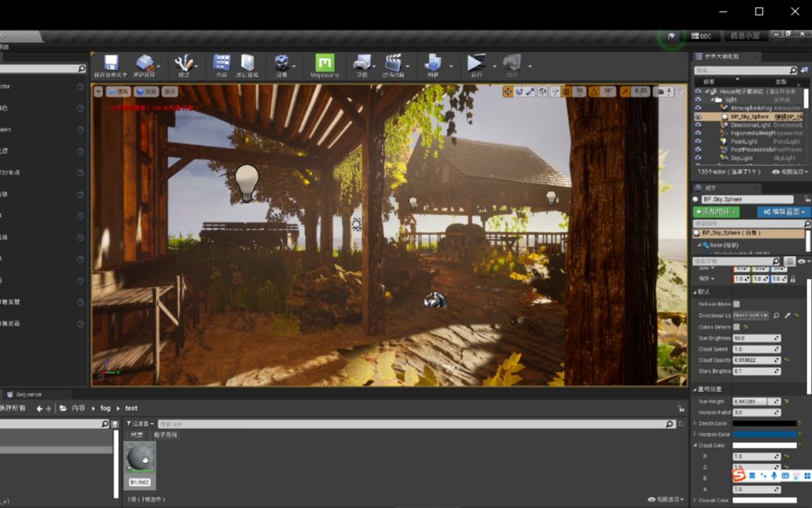
Task: Expand the Cloud Color section
Action: point(695,445)
